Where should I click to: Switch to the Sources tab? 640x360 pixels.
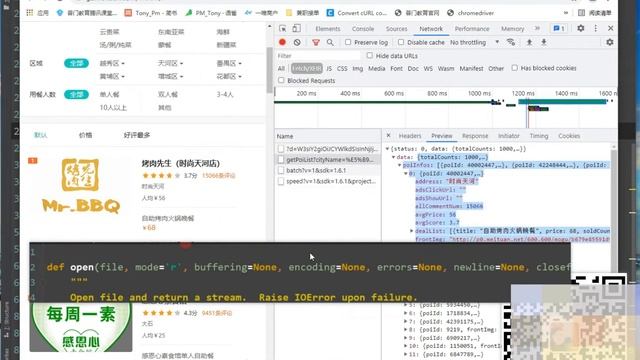click(x=396, y=29)
